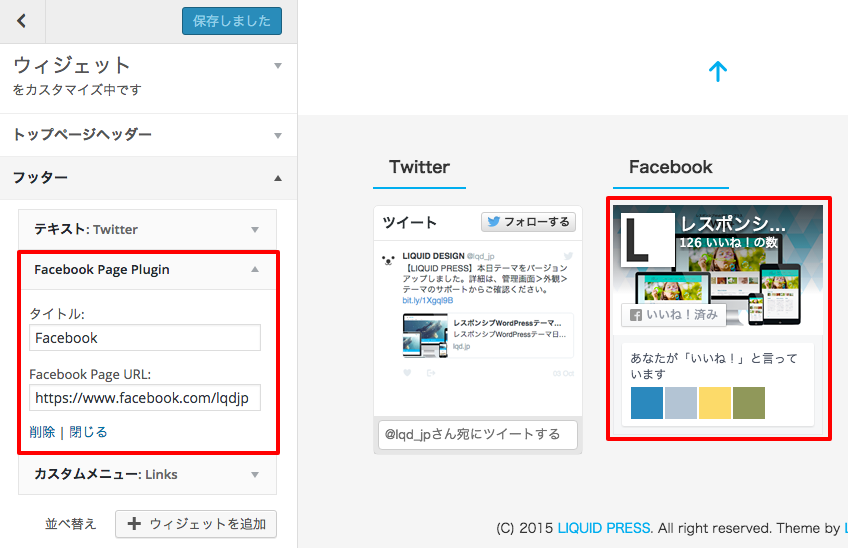The image size is (848, 548).
Task: Click the Twitter section heading
Action: (x=419, y=167)
